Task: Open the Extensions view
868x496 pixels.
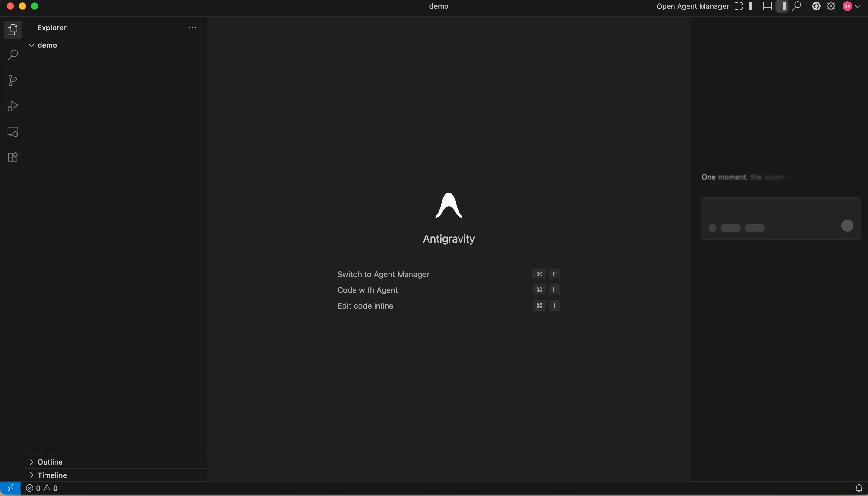Action: [x=13, y=157]
